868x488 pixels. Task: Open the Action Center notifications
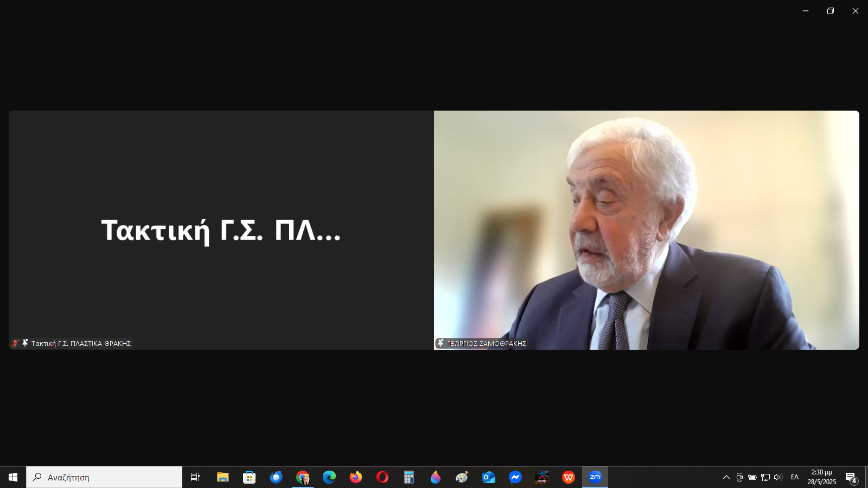click(851, 477)
